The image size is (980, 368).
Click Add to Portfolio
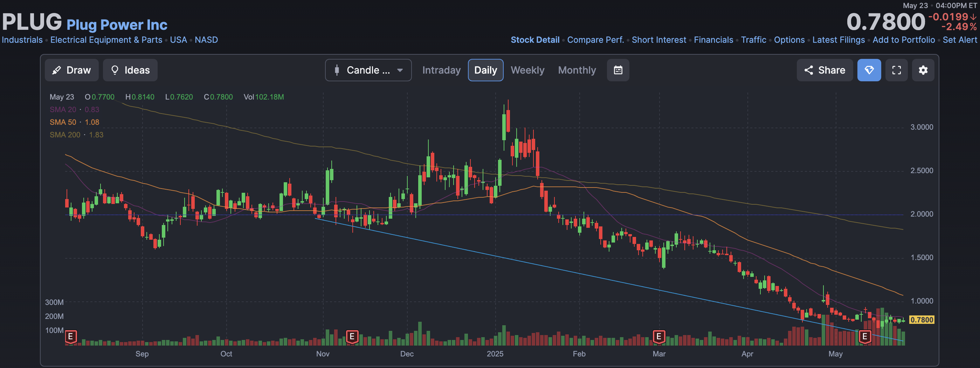tap(904, 40)
